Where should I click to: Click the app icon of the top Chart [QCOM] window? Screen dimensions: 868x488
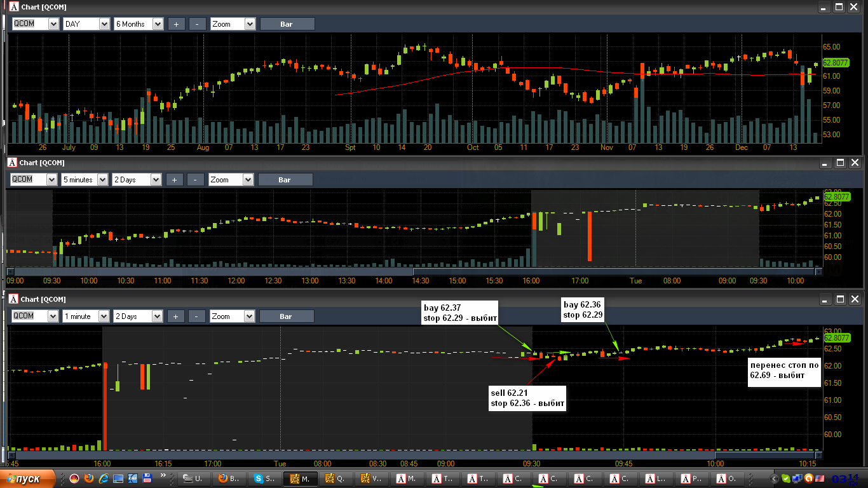tap(13, 7)
